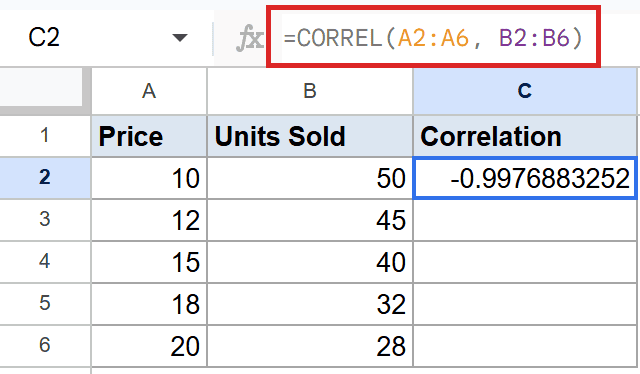Select row 6 header
640x374 pixels.
[45, 346]
